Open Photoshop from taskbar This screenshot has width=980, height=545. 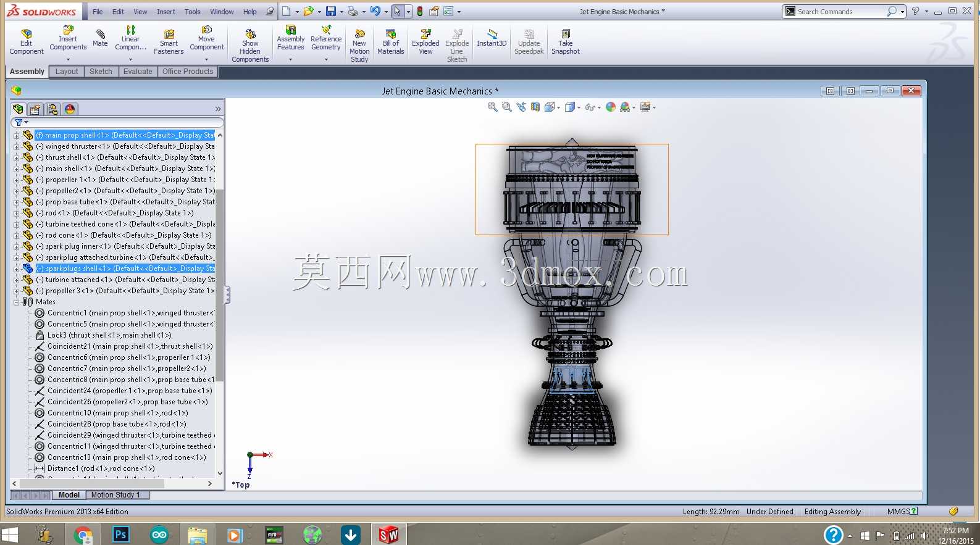tap(120, 535)
